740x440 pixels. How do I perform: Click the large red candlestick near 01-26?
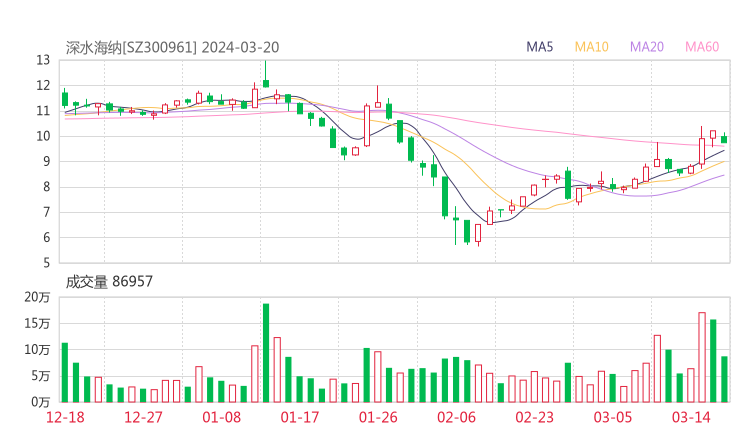point(367,126)
